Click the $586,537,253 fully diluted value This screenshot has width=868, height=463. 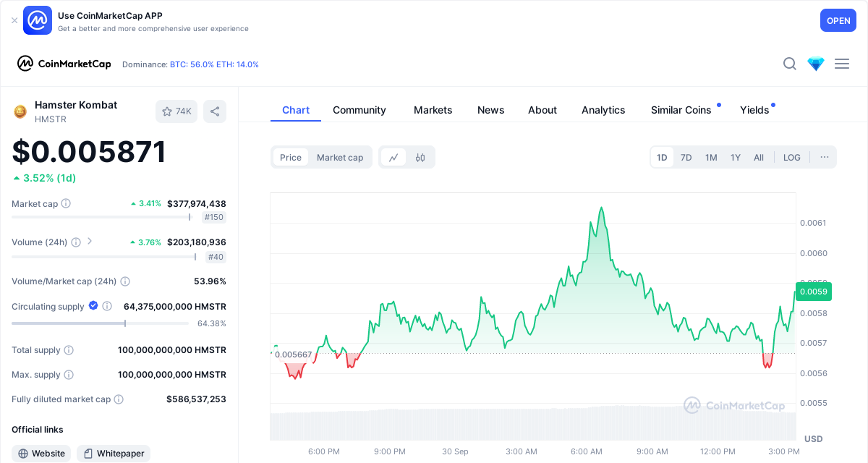(x=196, y=399)
